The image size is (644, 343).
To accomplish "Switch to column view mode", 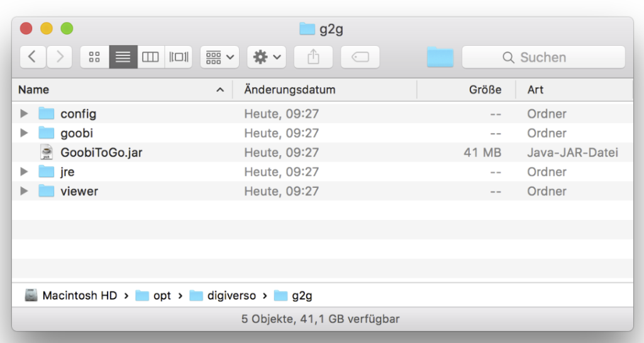I will pyautogui.click(x=150, y=57).
